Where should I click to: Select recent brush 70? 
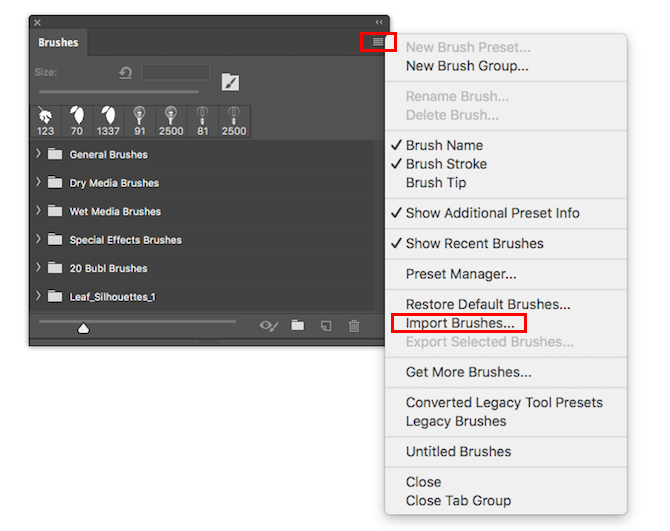(x=77, y=122)
